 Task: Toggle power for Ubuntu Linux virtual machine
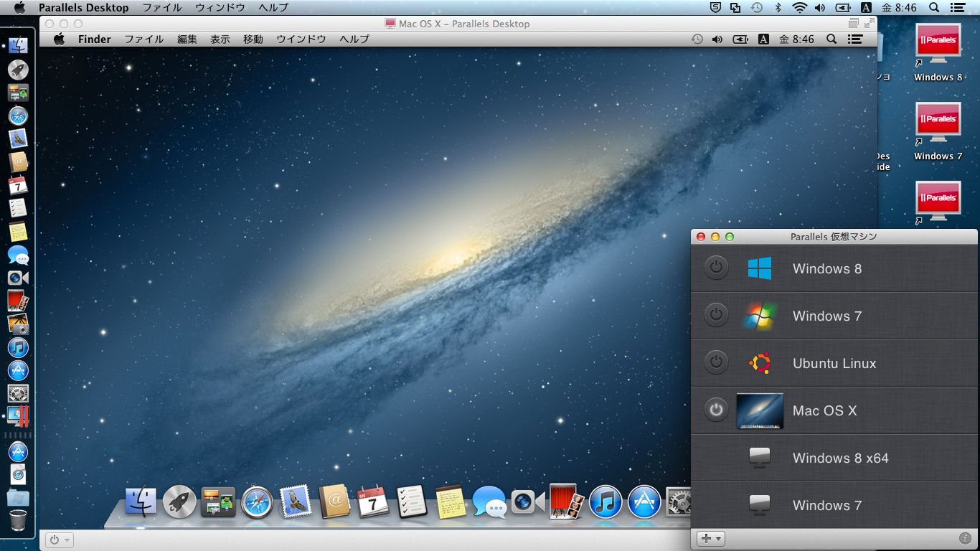715,363
